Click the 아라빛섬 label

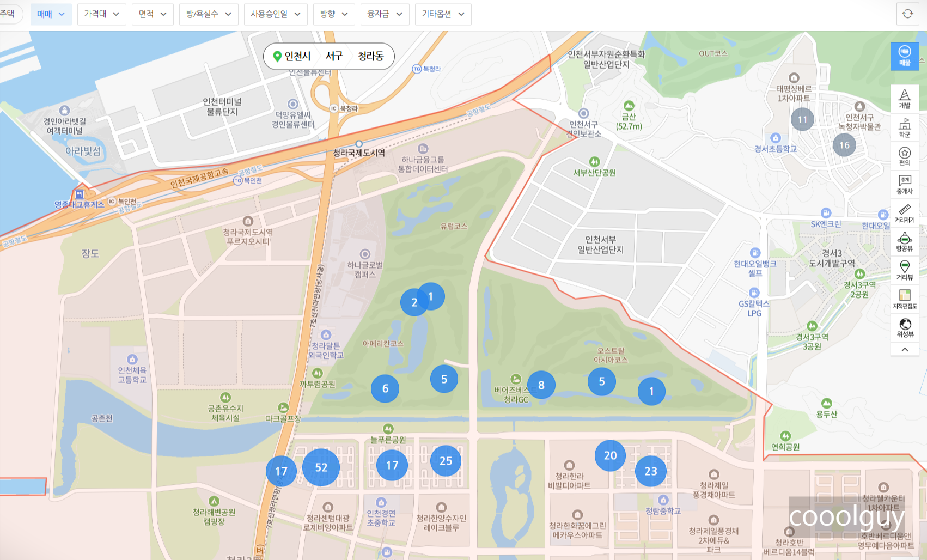tap(83, 151)
